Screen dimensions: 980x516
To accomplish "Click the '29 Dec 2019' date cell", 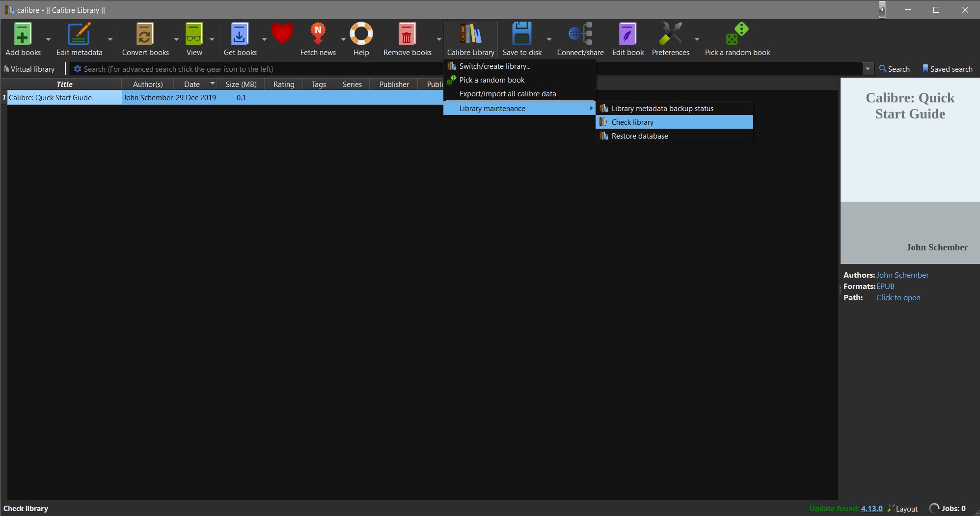I will point(195,97).
